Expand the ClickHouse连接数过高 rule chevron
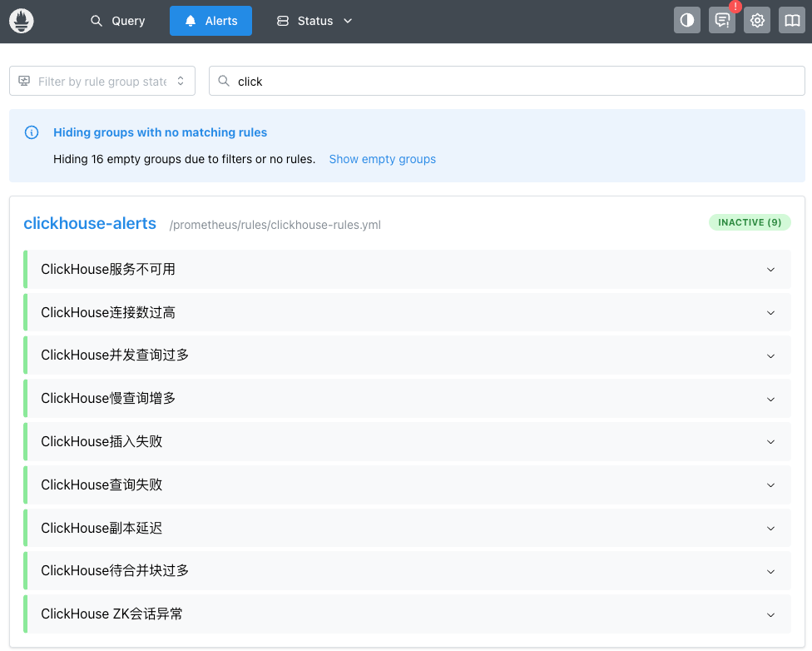The height and width of the screenshot is (651, 812). pos(770,313)
